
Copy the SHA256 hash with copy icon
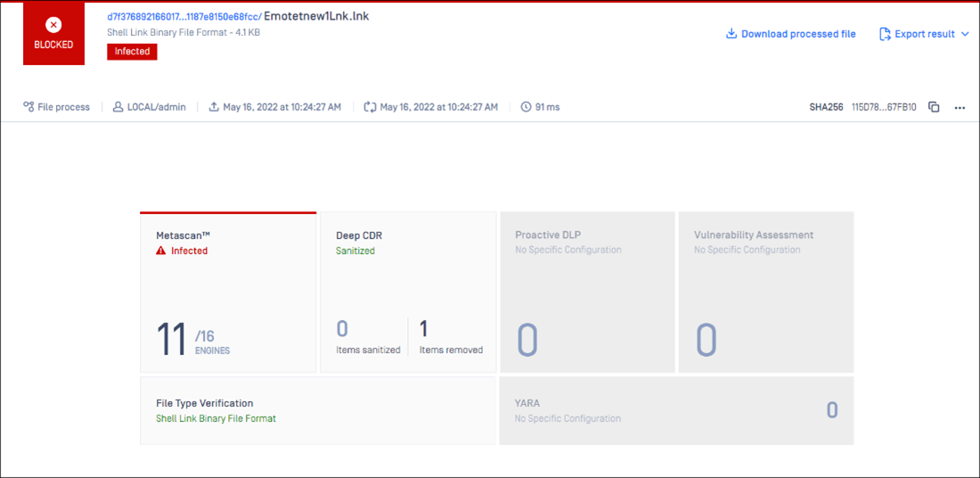tap(934, 107)
